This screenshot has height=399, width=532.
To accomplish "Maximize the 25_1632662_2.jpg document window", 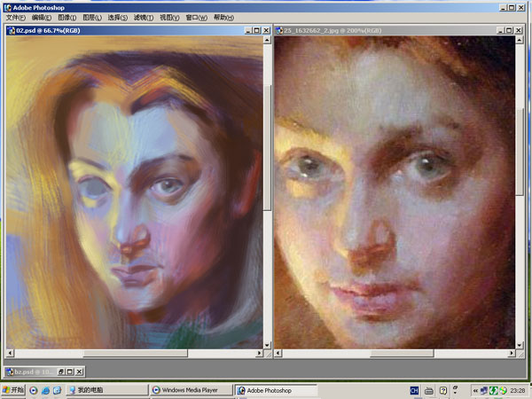I will pos(509,30).
